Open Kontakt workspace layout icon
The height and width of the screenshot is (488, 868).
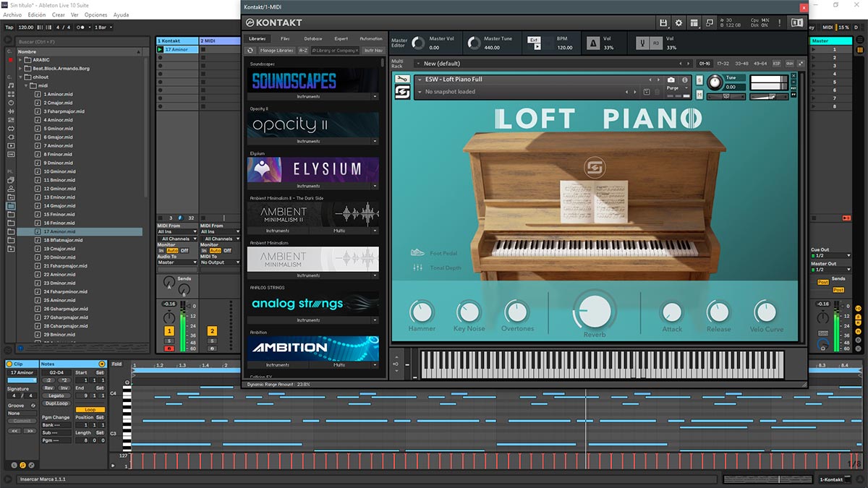click(x=694, y=22)
